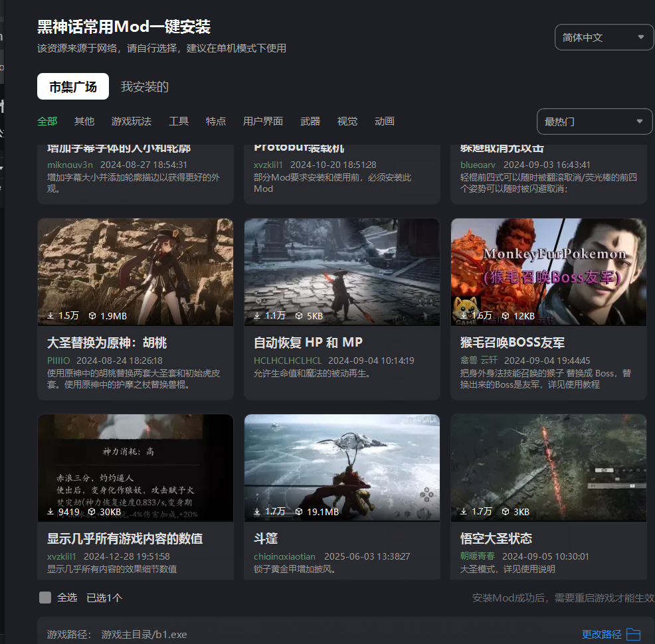Click the timestamp 2024-08-24 18:26:18
The image size is (655, 644).
point(120,361)
